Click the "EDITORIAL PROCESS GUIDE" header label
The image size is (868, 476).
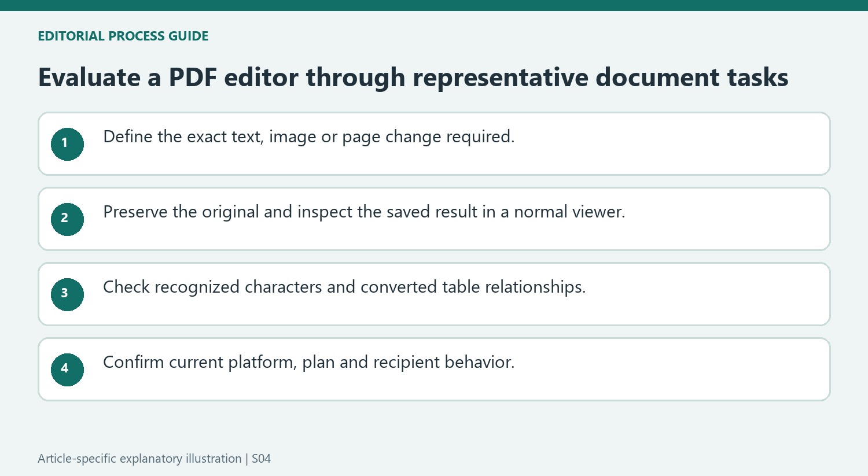click(x=123, y=36)
